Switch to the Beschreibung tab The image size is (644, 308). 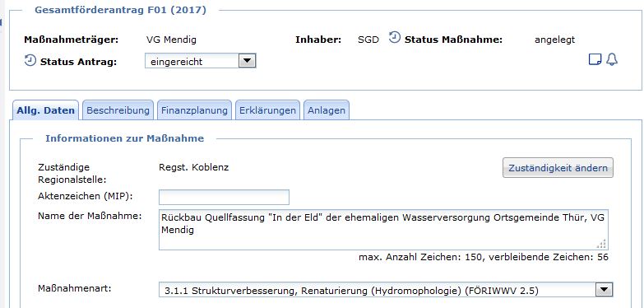(118, 110)
